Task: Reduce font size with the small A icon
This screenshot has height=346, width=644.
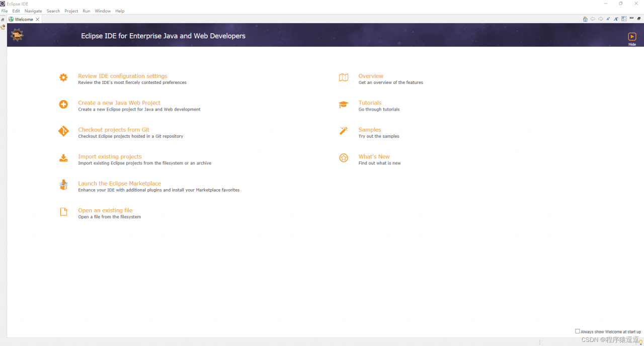Action: (x=608, y=19)
